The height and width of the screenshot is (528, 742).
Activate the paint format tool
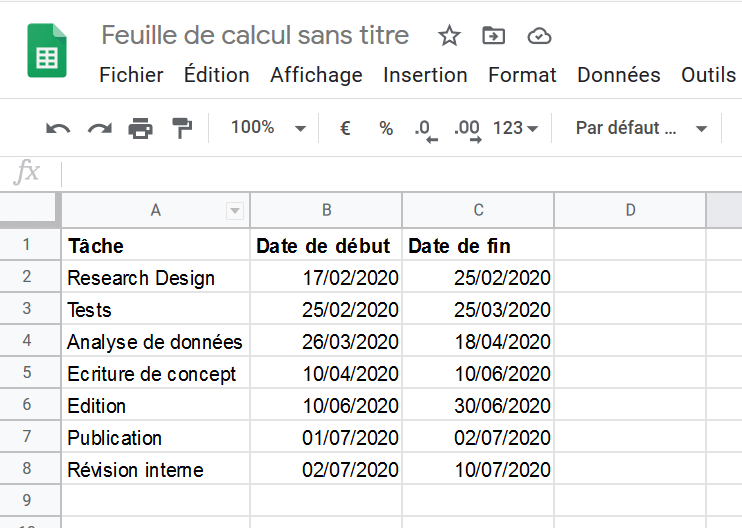click(x=182, y=128)
